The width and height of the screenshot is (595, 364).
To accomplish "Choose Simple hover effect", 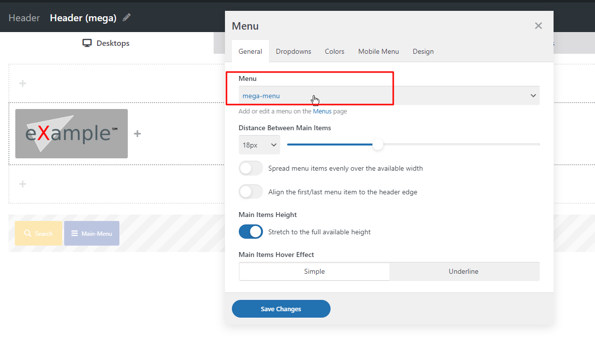I will [314, 271].
